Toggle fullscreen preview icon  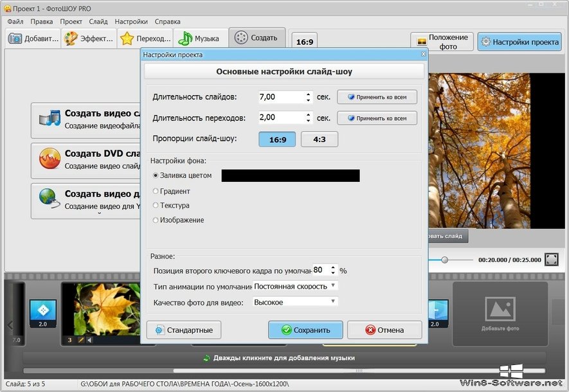(x=551, y=260)
